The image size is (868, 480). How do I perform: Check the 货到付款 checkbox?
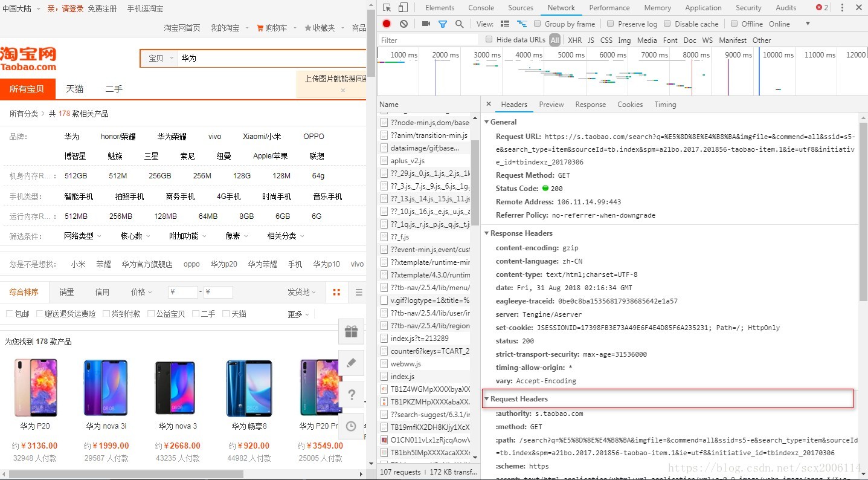(106, 314)
